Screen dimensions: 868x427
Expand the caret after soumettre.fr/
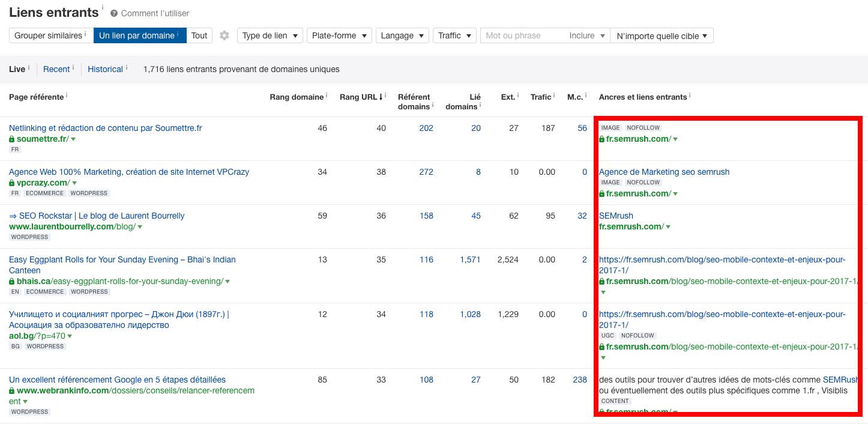click(x=73, y=139)
